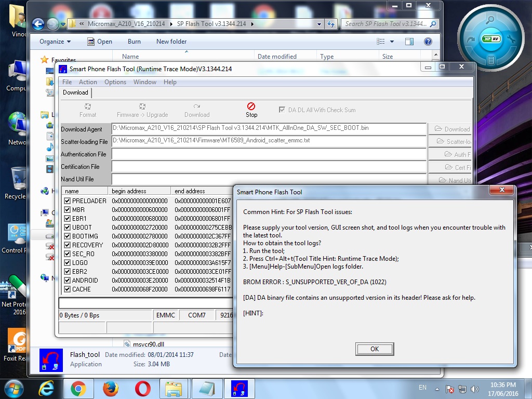
Task: Open the Action menu in Flash Tool
Action: click(x=88, y=82)
